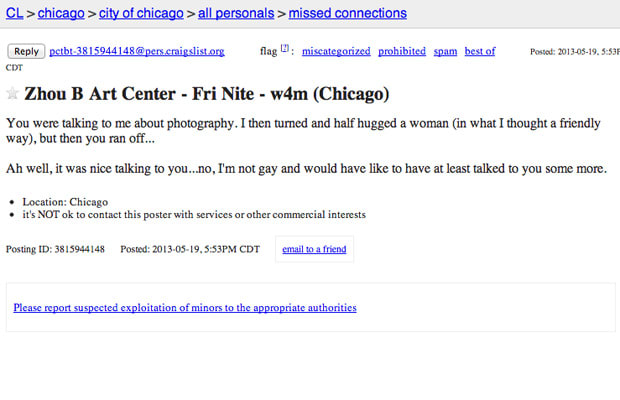Nominate post for best of

coord(480,51)
